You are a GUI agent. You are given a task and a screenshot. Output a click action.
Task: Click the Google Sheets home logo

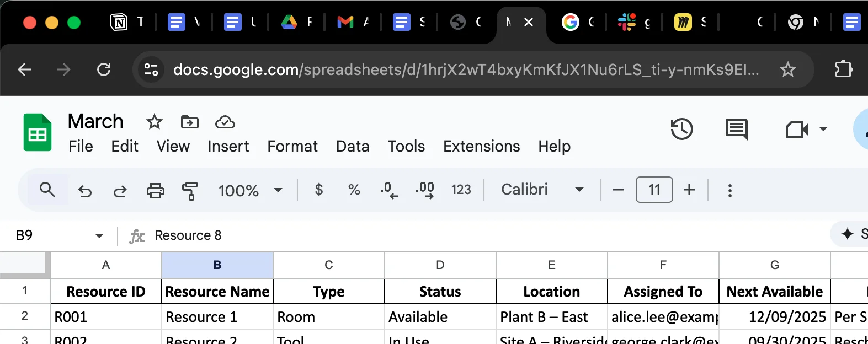(38, 132)
